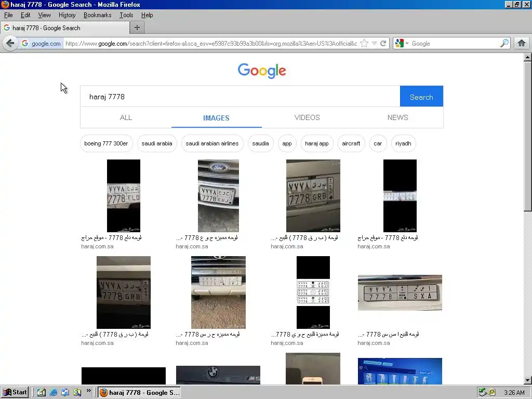Open the BMW emblem thumbnail in third row
The height and width of the screenshot is (399, 532).
click(x=218, y=375)
